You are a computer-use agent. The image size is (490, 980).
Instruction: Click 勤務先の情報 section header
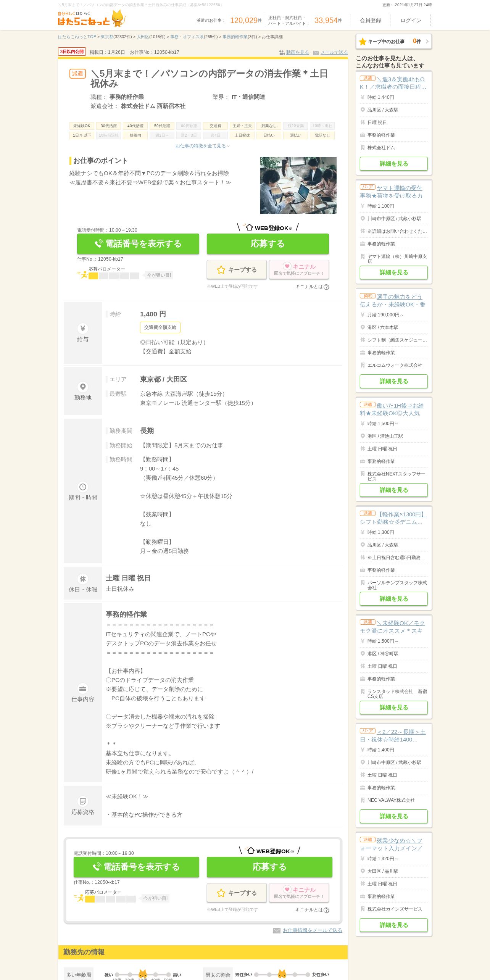point(203,952)
